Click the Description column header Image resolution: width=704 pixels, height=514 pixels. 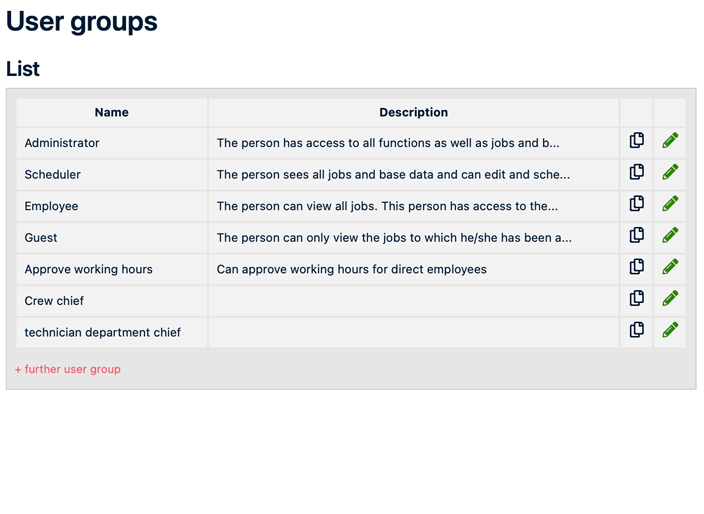pyautogui.click(x=413, y=113)
